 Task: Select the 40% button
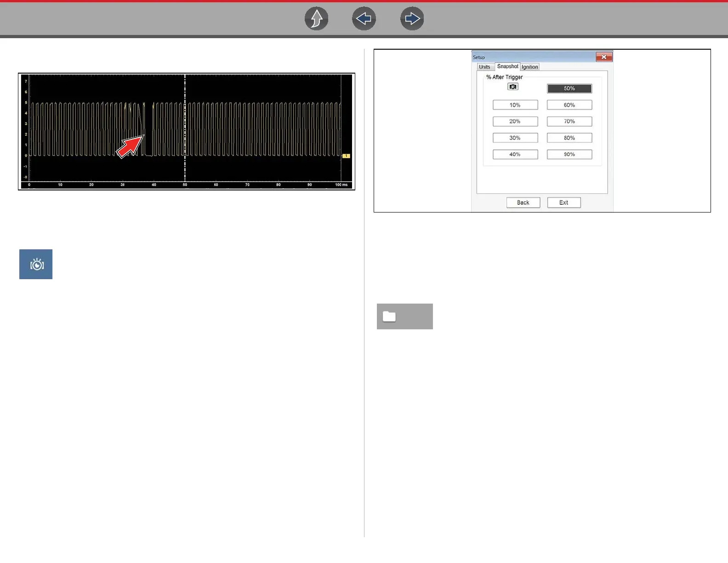515,155
